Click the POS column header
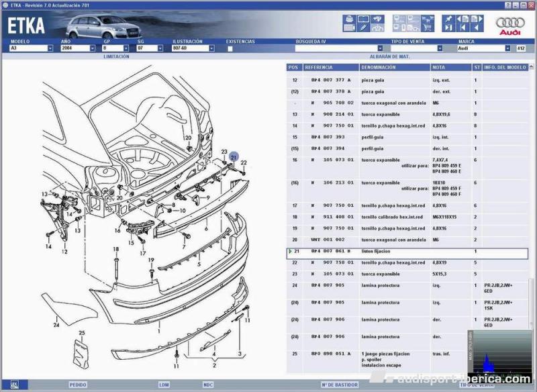Image resolution: width=537 pixels, height=392 pixels. tap(293, 67)
